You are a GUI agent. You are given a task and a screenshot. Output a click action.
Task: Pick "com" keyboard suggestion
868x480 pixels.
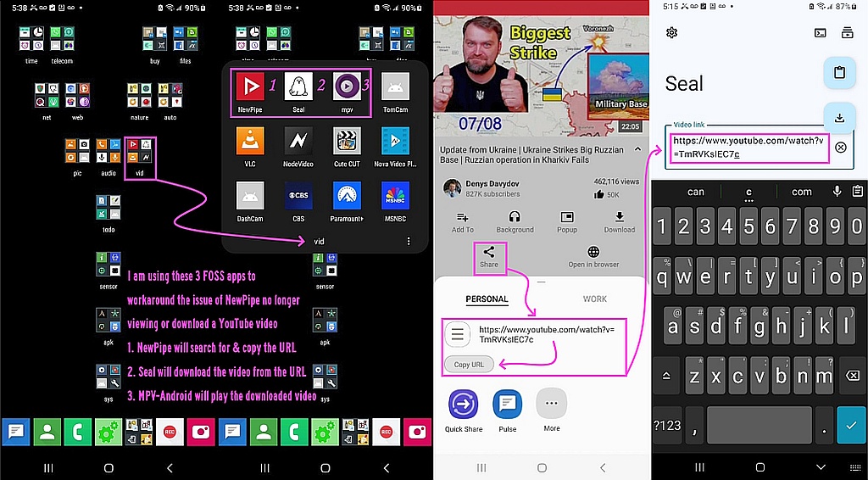coord(802,193)
